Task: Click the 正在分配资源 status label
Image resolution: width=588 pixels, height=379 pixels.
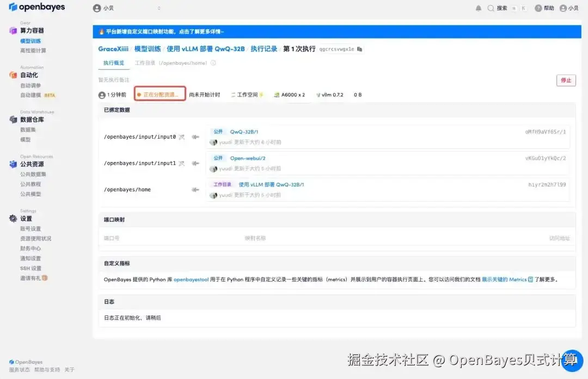Action: tap(160, 95)
